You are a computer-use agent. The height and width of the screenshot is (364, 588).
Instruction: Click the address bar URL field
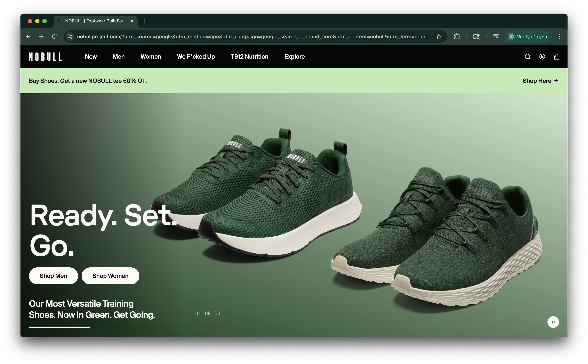[253, 37]
